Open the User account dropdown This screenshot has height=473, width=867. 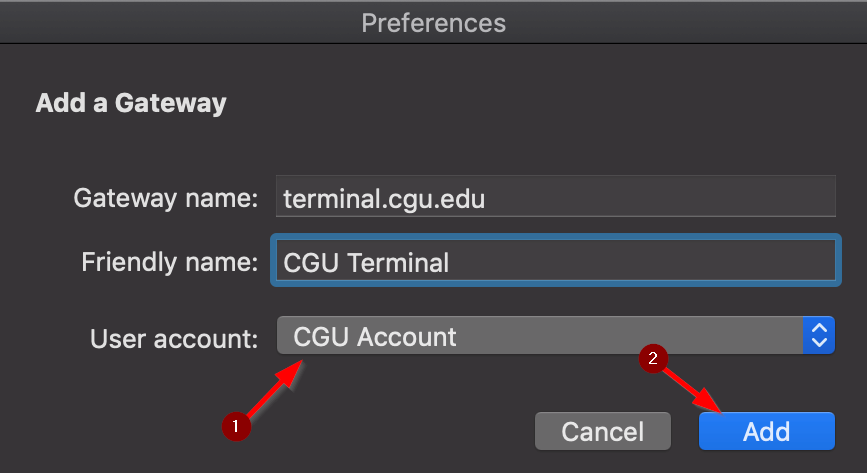click(556, 335)
